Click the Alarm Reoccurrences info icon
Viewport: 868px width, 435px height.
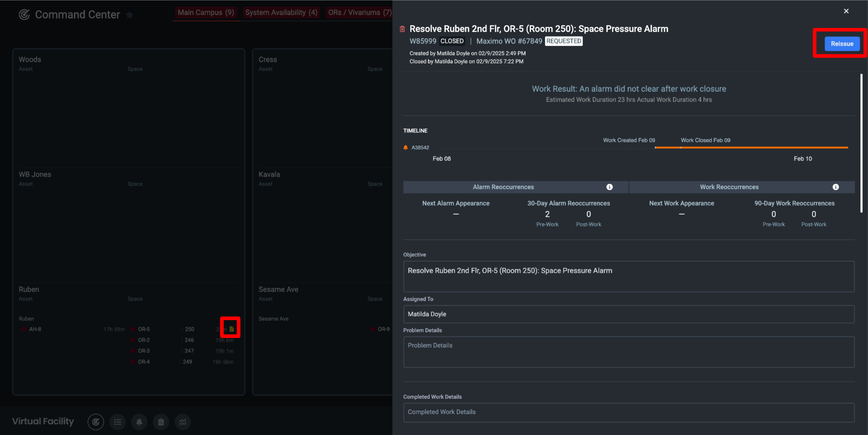609,187
